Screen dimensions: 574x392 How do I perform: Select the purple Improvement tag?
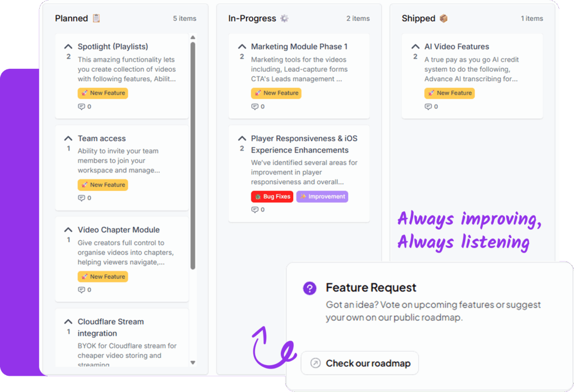(322, 197)
